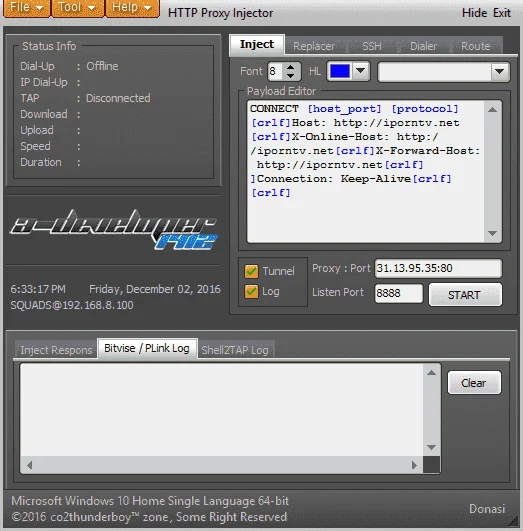The width and height of the screenshot is (523, 531).
Task: Switch to the Dialer tab
Action: (x=423, y=46)
